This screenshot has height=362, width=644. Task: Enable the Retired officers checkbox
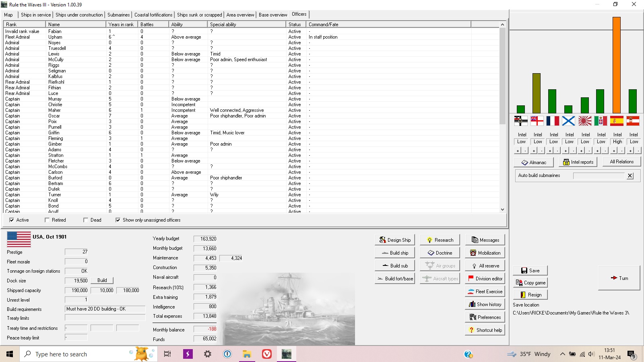tap(47, 220)
